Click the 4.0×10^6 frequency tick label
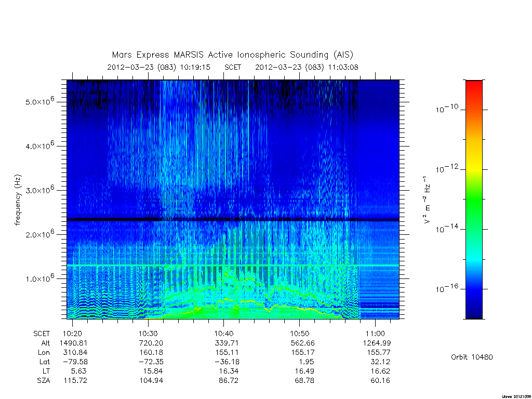 [x=40, y=145]
